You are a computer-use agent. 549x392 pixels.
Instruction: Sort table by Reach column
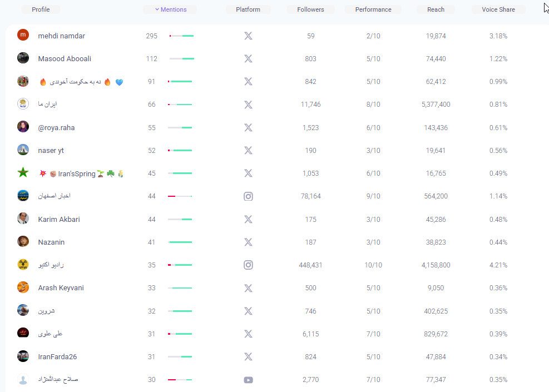[x=436, y=9]
